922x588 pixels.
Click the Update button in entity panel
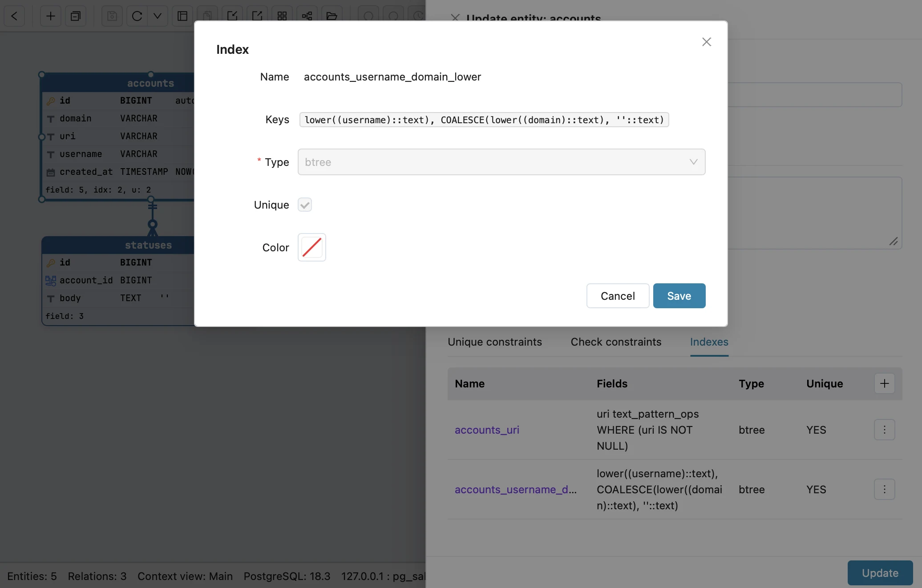(x=880, y=573)
